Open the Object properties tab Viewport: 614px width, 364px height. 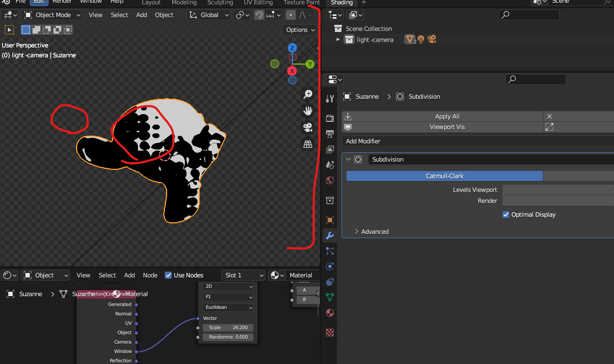coord(330,220)
